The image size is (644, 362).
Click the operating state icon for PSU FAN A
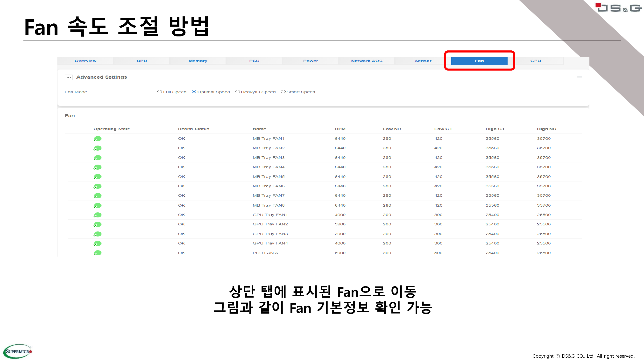[98, 253]
